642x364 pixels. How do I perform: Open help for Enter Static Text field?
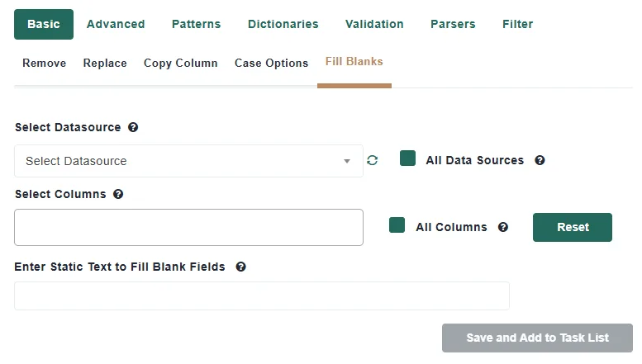[240, 267]
